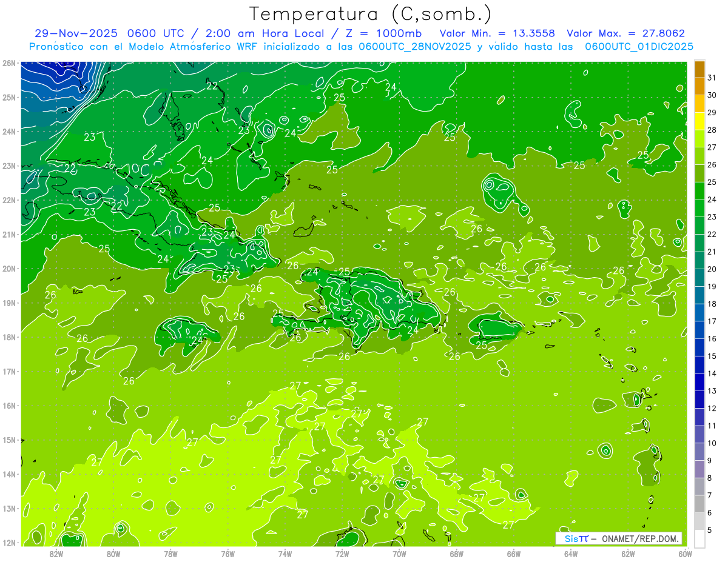This screenshot has height=562, width=728.
Task: Click the 16N latitude label
Action: point(9,406)
